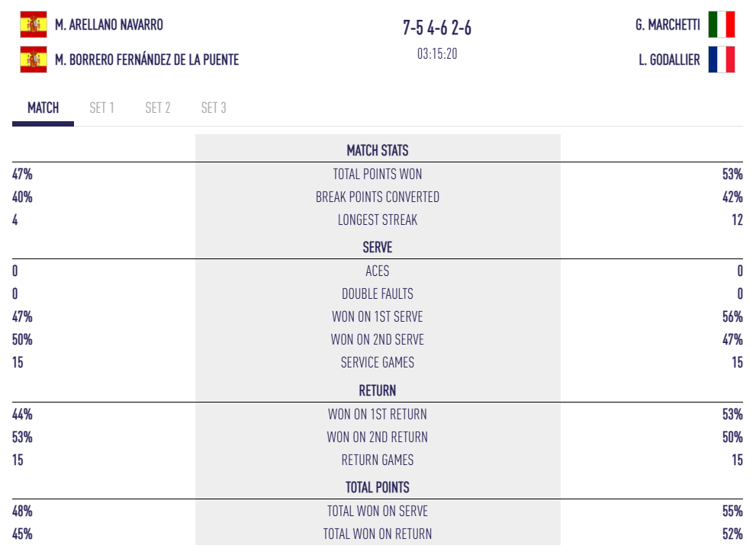
Task: Select the MATCH STATS section header
Action: (x=378, y=150)
